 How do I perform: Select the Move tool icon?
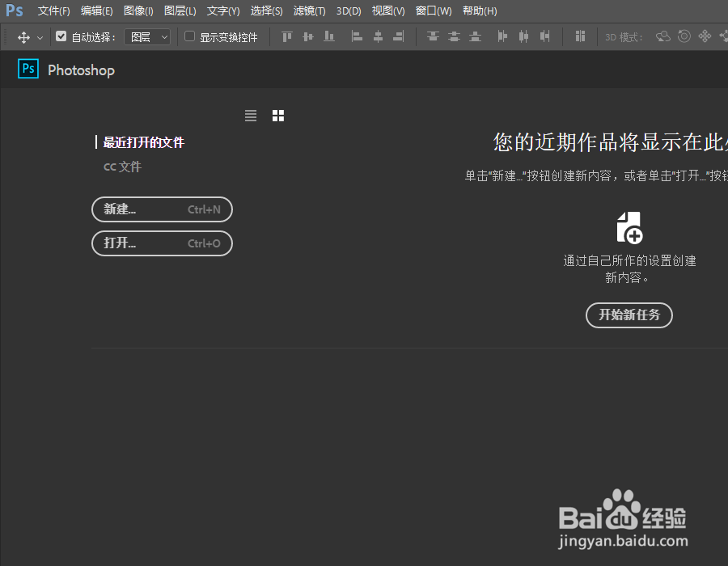coord(23,37)
